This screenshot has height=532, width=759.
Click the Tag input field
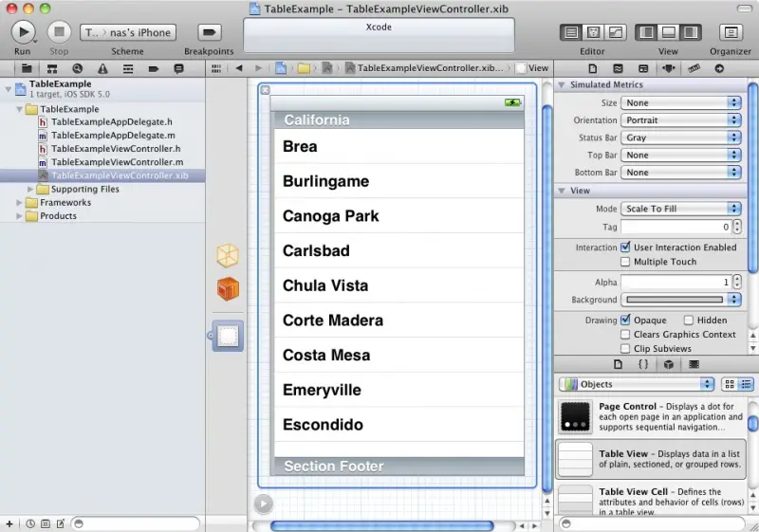pyautogui.click(x=676, y=227)
